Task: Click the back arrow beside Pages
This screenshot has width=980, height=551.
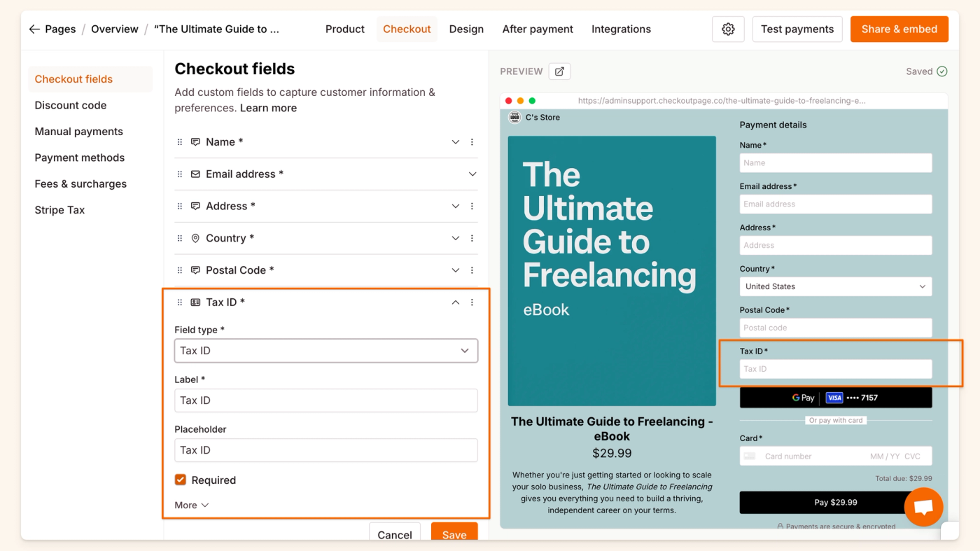Action: (x=34, y=29)
